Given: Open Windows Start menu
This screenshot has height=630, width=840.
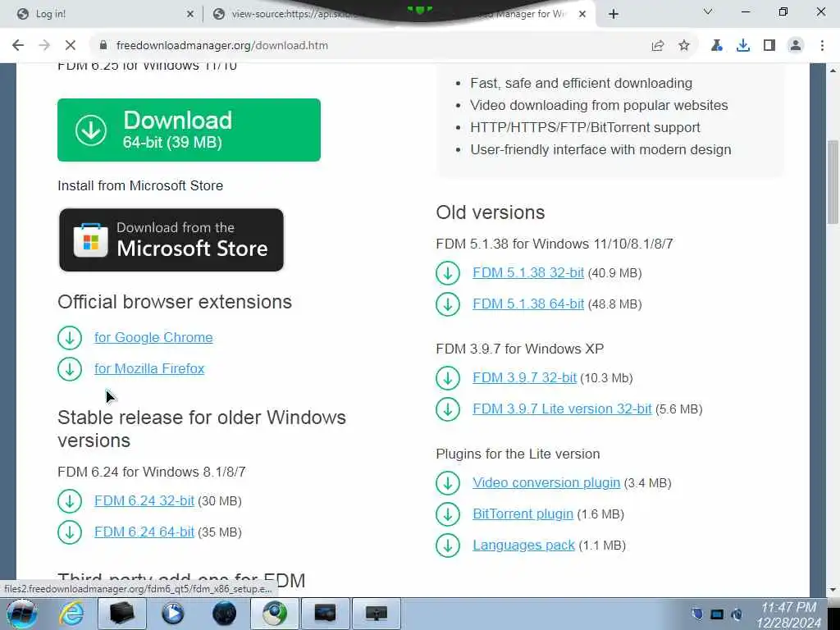Looking at the screenshot, I should [x=21, y=614].
